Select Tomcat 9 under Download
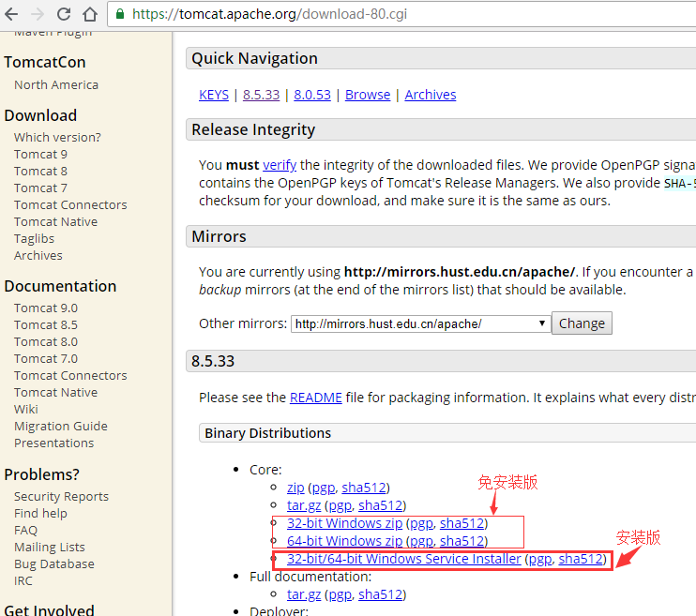 pyautogui.click(x=40, y=155)
